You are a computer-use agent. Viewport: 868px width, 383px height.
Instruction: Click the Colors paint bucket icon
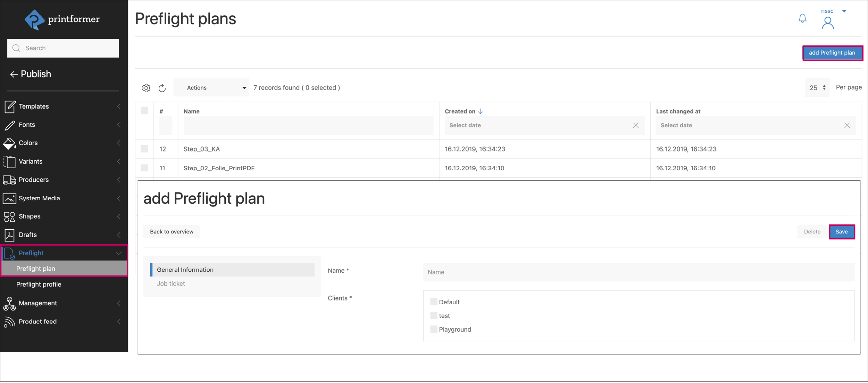9,143
